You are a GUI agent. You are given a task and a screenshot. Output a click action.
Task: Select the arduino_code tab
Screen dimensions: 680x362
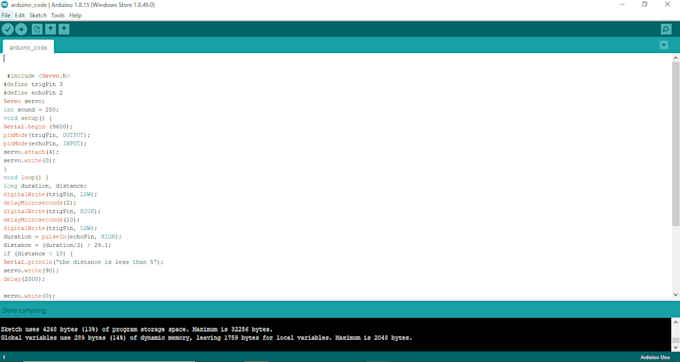click(28, 47)
